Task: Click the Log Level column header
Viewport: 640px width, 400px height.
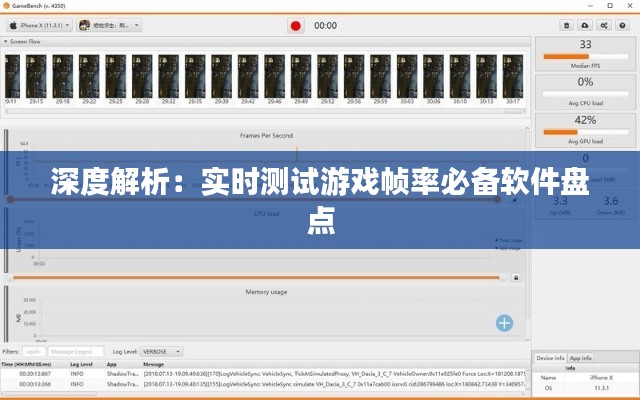Action: [81, 364]
